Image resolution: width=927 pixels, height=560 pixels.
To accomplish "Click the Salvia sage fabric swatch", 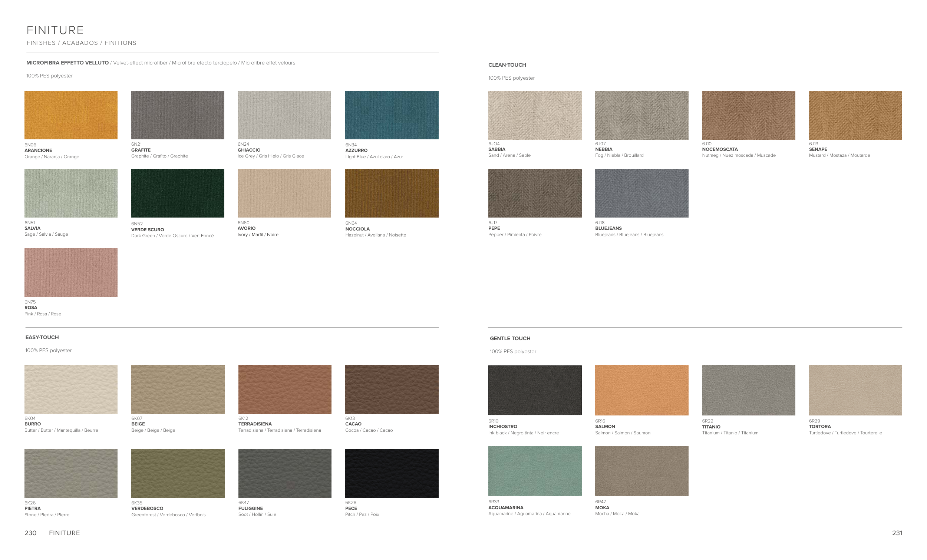I will click(x=71, y=193).
